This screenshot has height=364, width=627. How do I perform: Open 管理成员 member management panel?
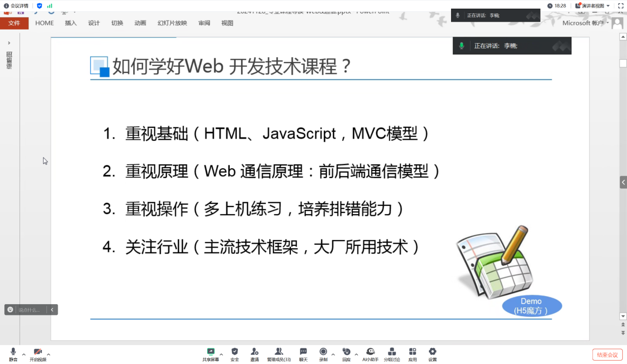(278, 353)
